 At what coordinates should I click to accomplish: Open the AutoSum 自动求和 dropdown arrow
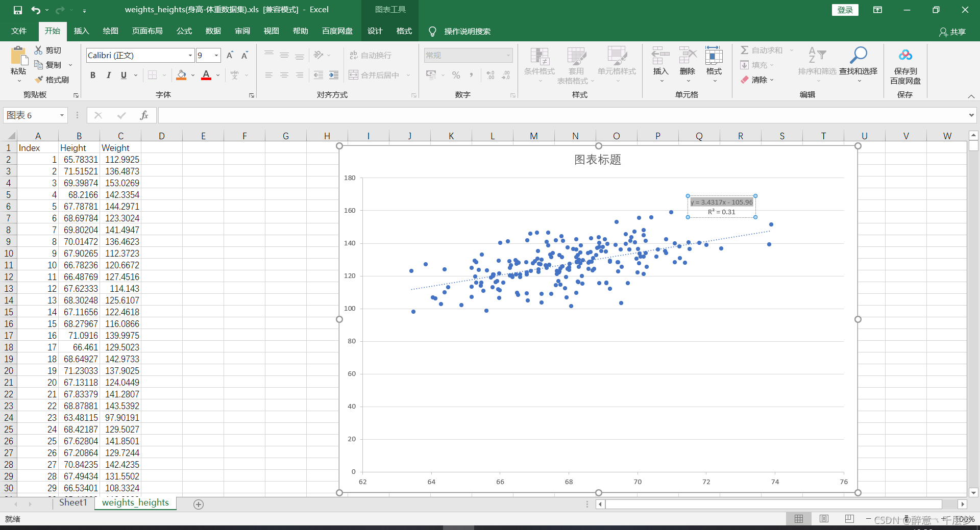[792, 50]
